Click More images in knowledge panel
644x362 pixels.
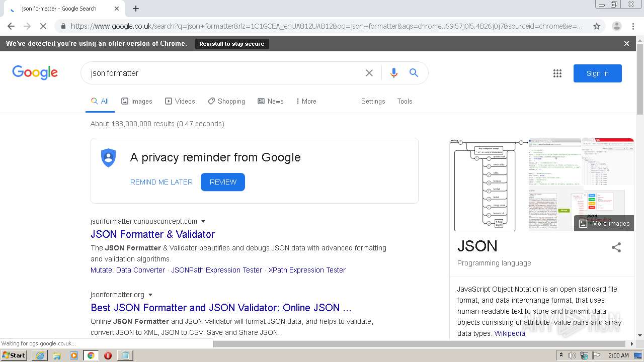pos(604,224)
